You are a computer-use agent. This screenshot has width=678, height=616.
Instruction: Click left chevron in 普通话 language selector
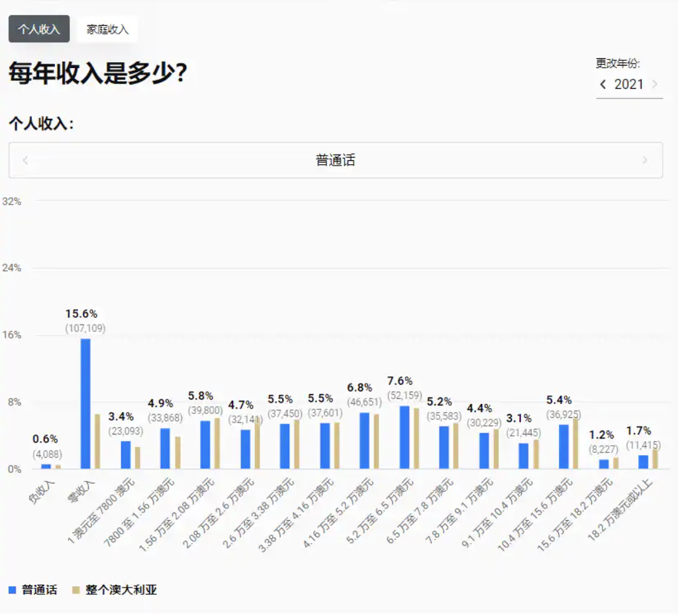click(x=25, y=160)
